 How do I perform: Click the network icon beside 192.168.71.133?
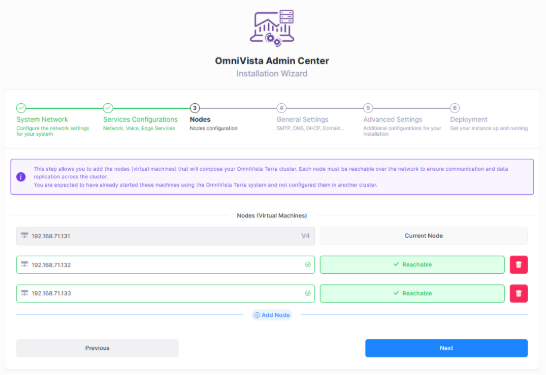pos(24,293)
